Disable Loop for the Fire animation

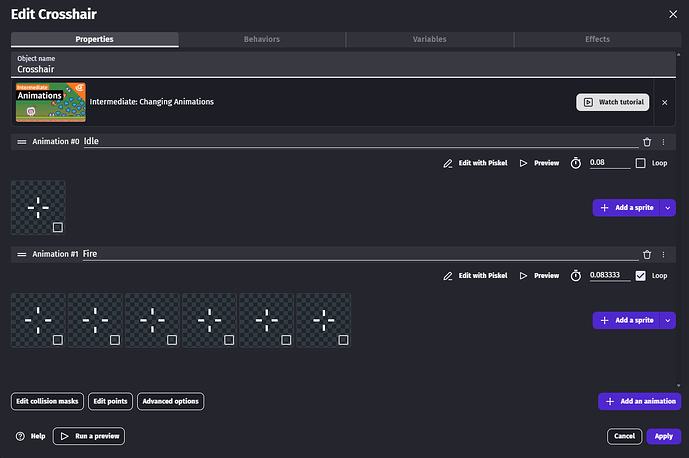pos(640,276)
